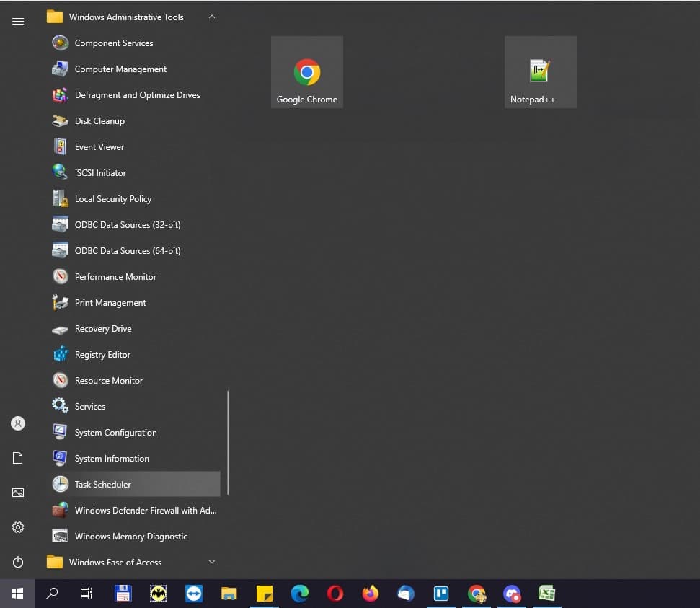The height and width of the screenshot is (608, 700).
Task: Open Excel from the taskbar
Action: coord(547,594)
